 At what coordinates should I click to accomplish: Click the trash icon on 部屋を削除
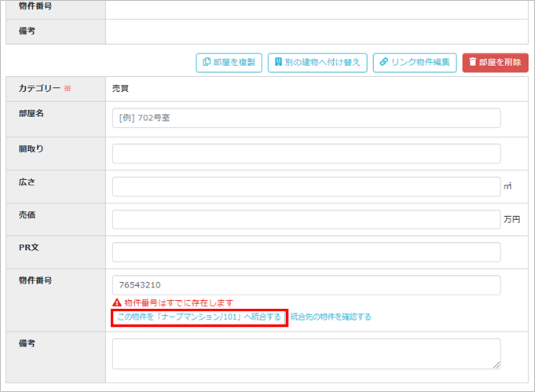(473, 63)
